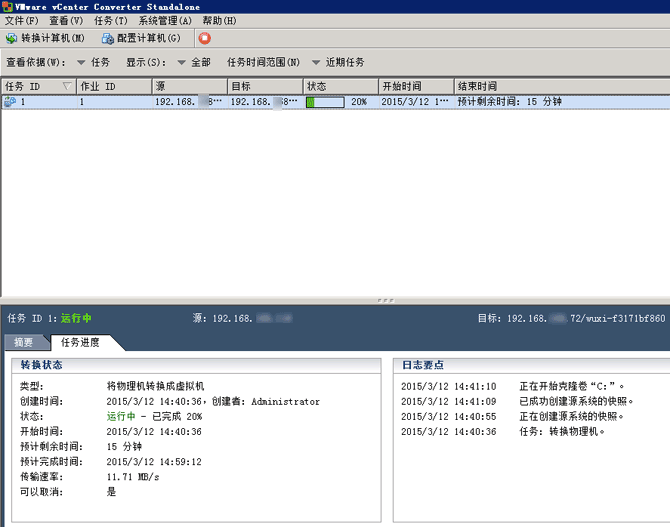Click log entry '任务: 转换物理机'
The image size is (670, 527).
coord(562,432)
